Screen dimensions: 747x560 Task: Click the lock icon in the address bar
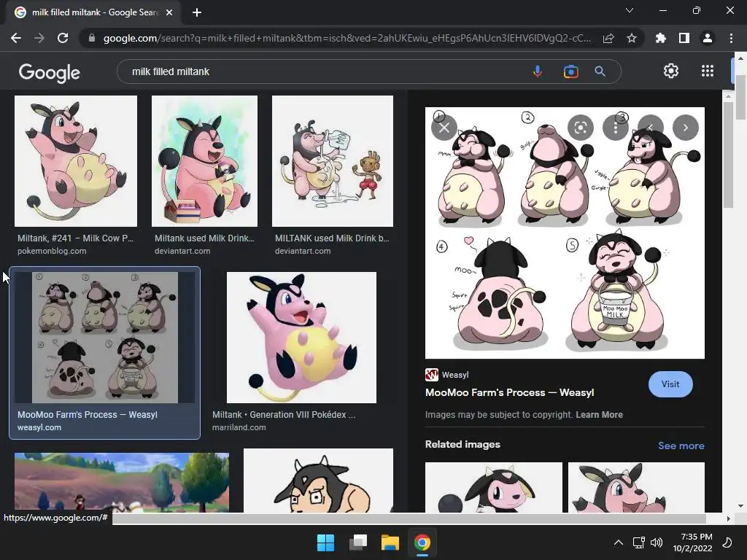click(x=92, y=38)
